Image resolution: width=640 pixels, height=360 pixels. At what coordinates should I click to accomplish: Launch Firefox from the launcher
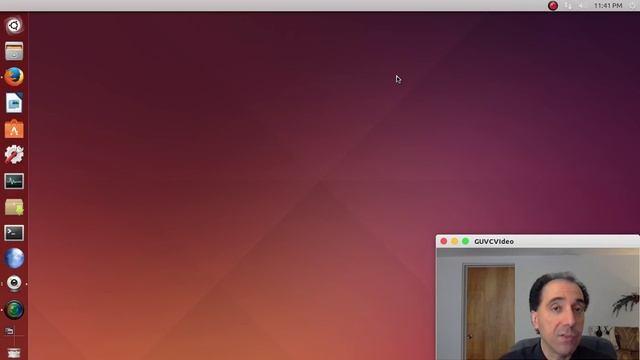(x=14, y=77)
